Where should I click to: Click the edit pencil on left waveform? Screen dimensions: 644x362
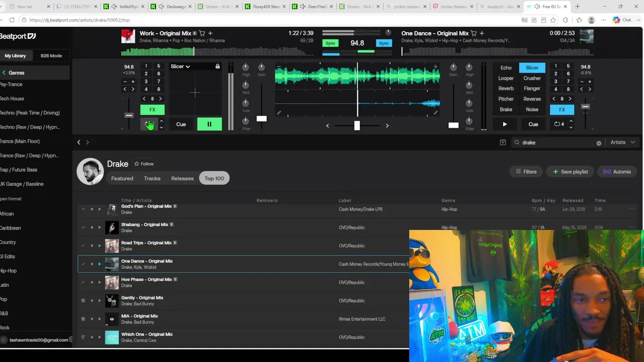(x=279, y=113)
